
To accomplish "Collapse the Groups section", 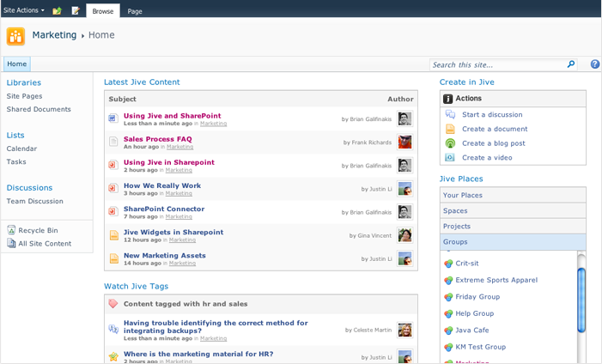I will 513,242.
